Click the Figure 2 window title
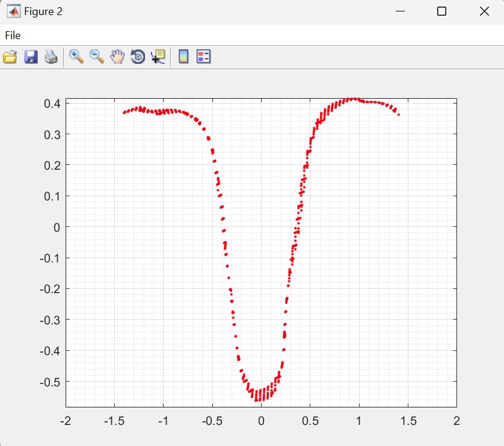This screenshot has height=446, width=504. (43, 11)
